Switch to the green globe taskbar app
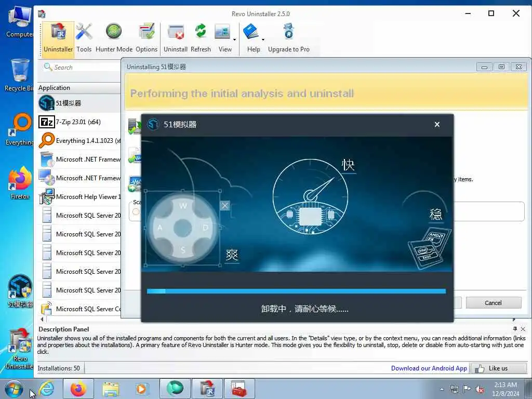This screenshot has width=532, height=399. pos(175,389)
